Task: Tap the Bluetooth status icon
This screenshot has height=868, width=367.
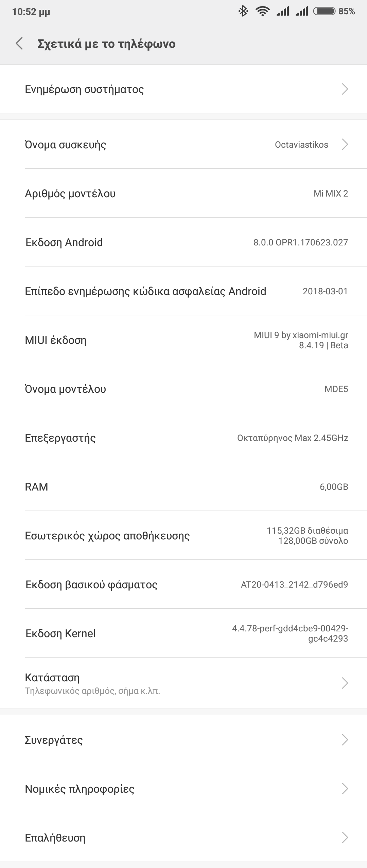Action: tap(243, 12)
